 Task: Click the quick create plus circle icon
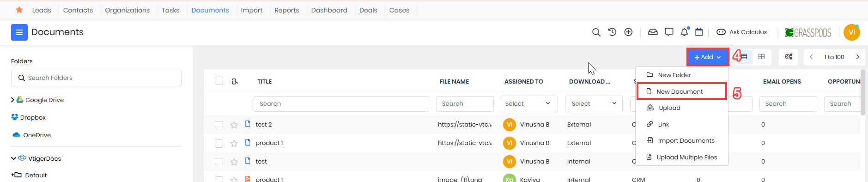click(628, 32)
